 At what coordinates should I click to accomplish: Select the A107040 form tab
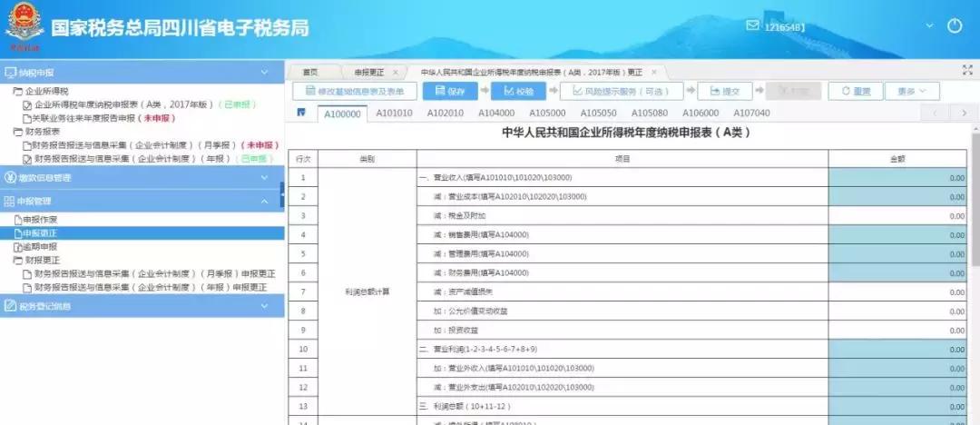(751, 114)
